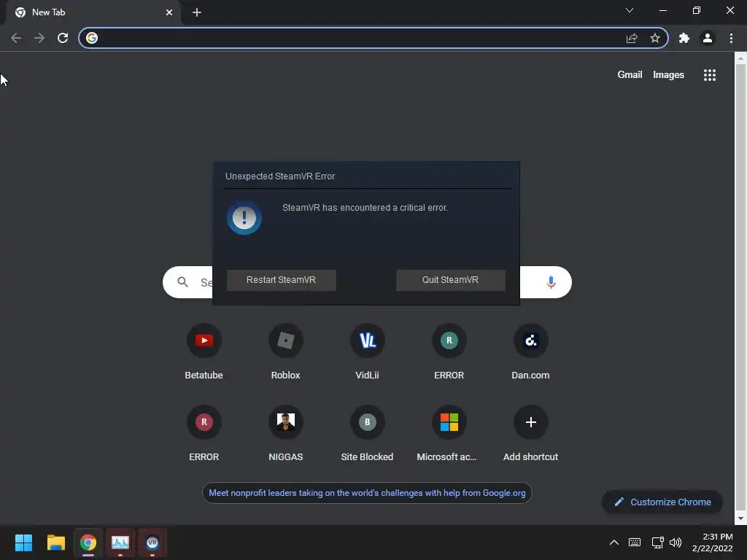The height and width of the screenshot is (560, 747).
Task: Open the Google.org nonprofit leaders promo
Action: [x=367, y=493]
